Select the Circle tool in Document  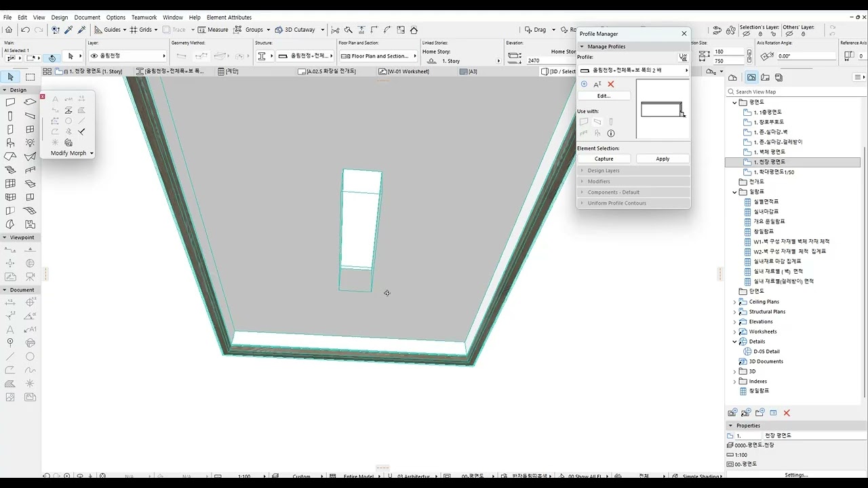30,357
